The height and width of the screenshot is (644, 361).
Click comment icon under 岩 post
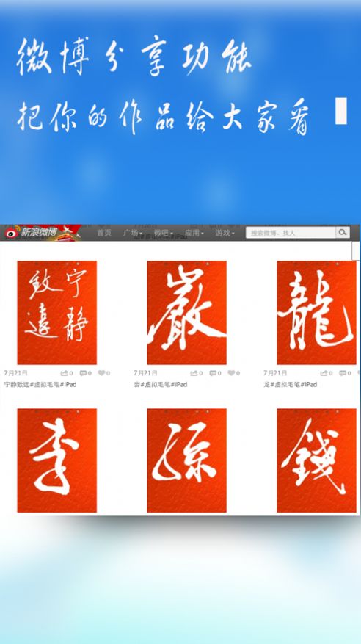click(x=213, y=373)
